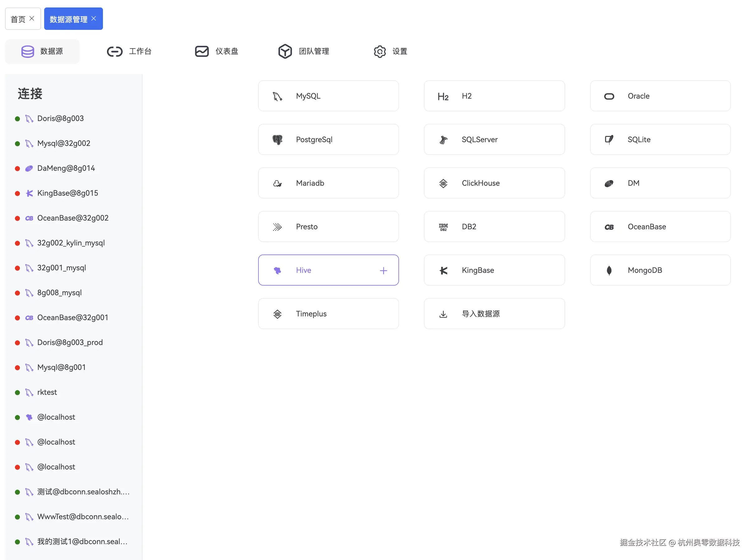Click the IBM DB2 logo icon
The image size is (753, 560).
[443, 227]
